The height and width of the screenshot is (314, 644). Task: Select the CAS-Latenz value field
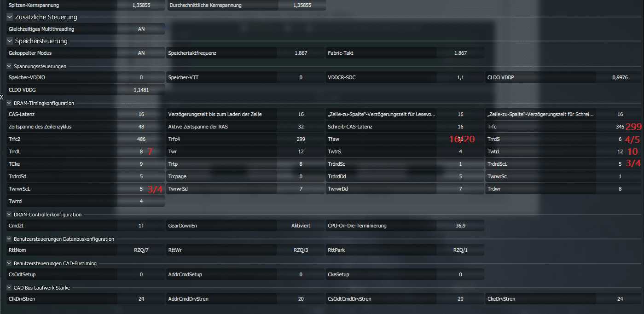point(141,114)
